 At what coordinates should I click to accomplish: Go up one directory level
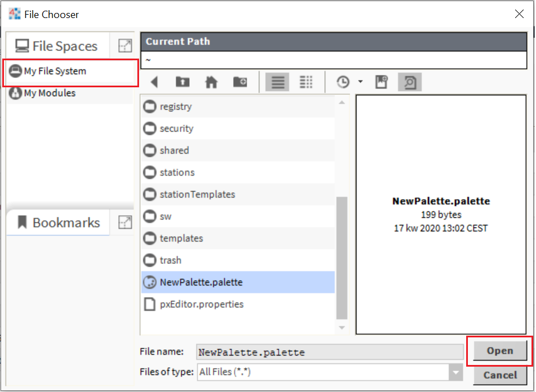(x=182, y=82)
